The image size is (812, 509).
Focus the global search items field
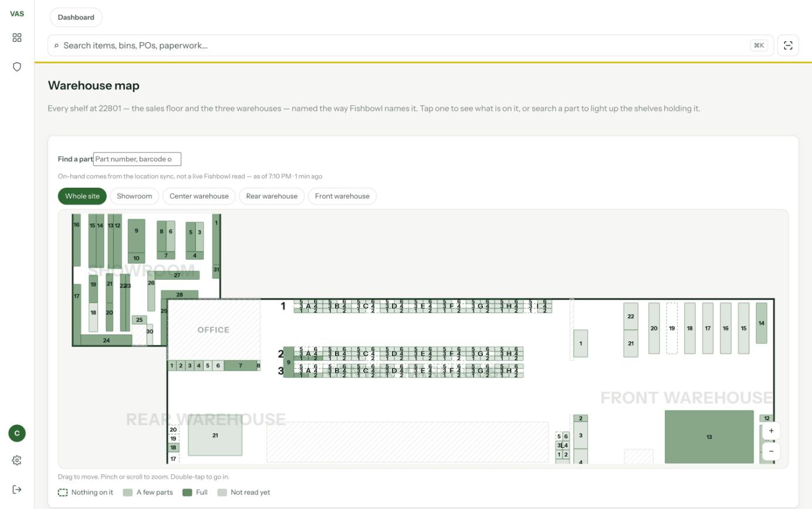tap(411, 45)
